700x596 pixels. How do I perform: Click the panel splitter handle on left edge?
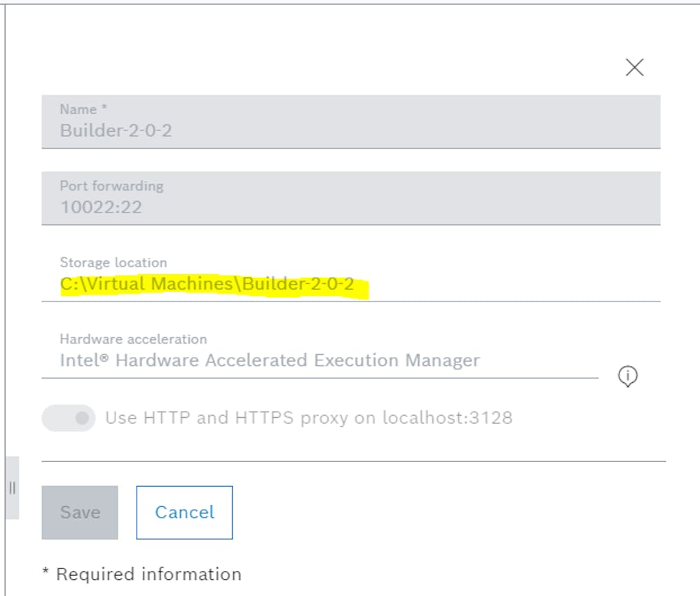click(12, 487)
